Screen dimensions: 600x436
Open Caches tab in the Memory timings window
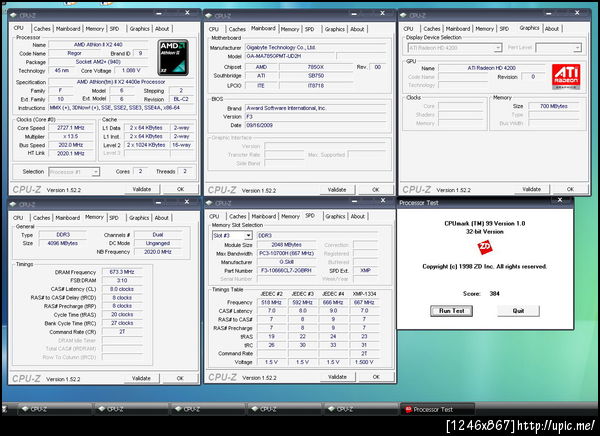coord(41,218)
